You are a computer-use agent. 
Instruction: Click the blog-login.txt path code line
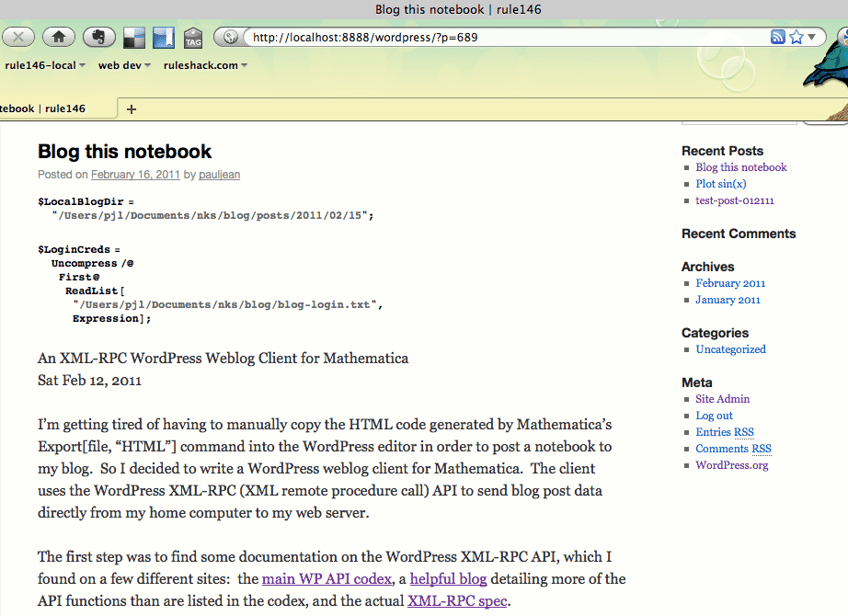(228, 304)
